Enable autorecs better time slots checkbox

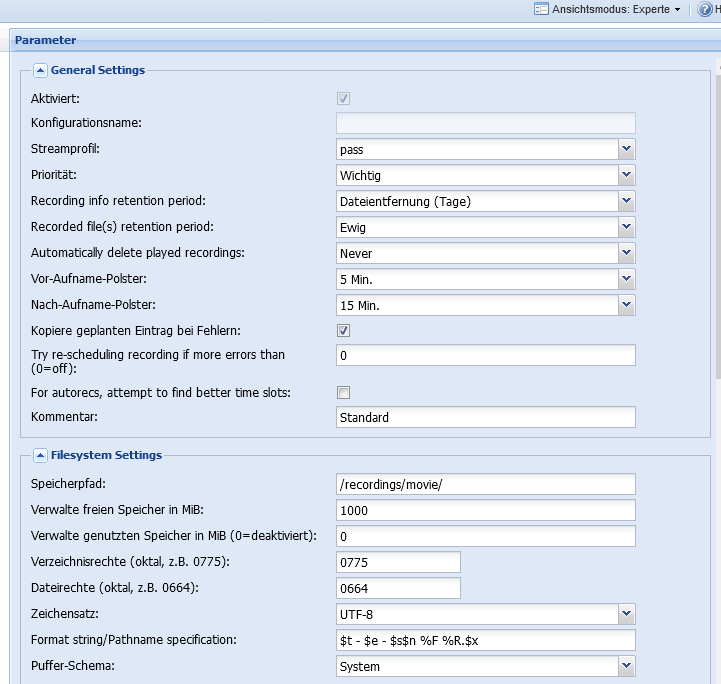pyautogui.click(x=343, y=393)
